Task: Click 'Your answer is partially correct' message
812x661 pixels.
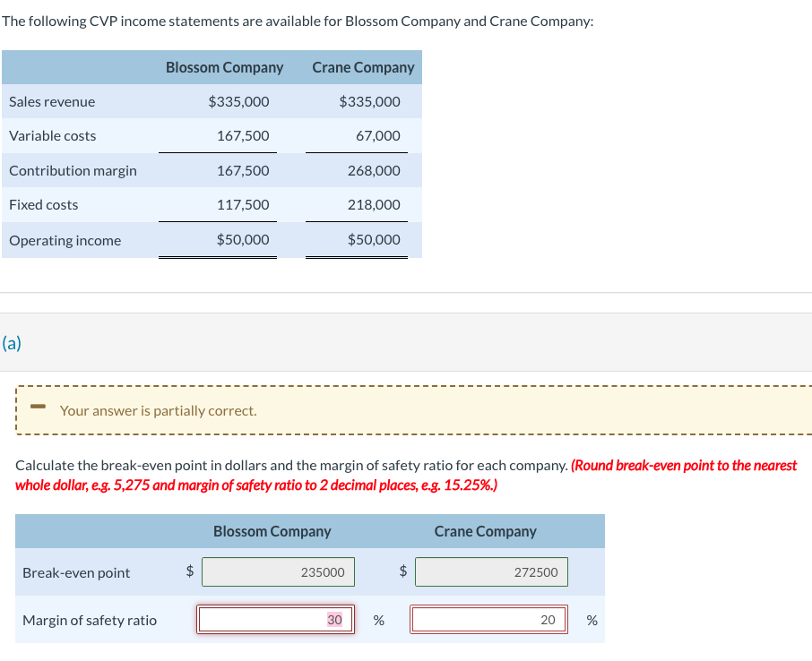Action: [158, 410]
